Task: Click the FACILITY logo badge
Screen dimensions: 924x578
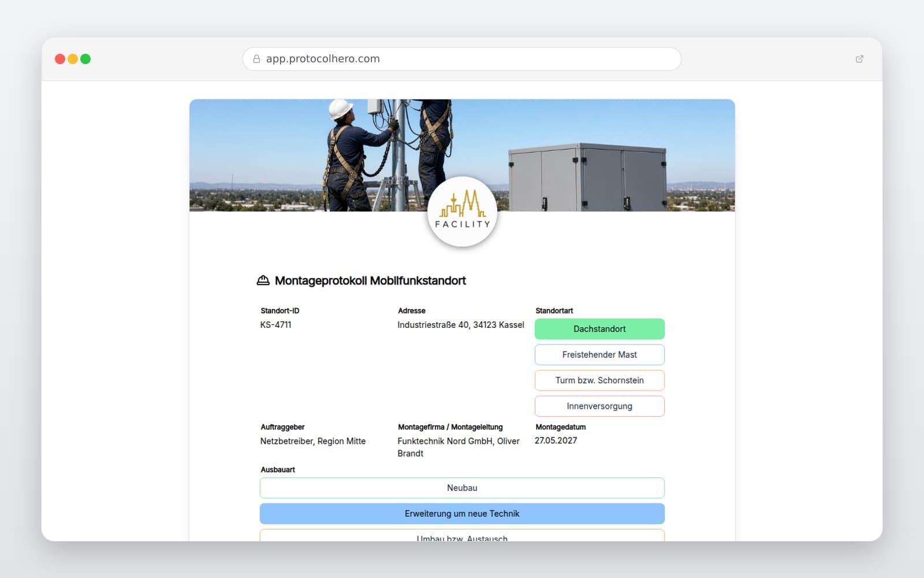Action: click(462, 212)
